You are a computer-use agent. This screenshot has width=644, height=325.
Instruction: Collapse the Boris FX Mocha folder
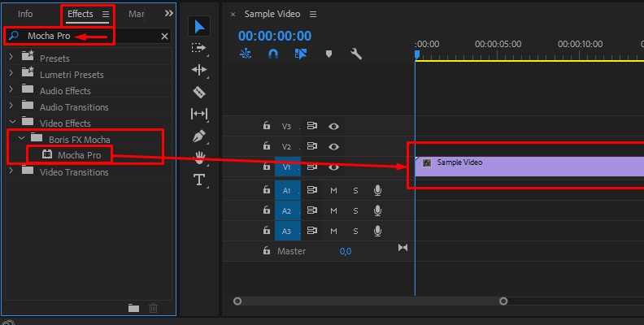(21, 138)
